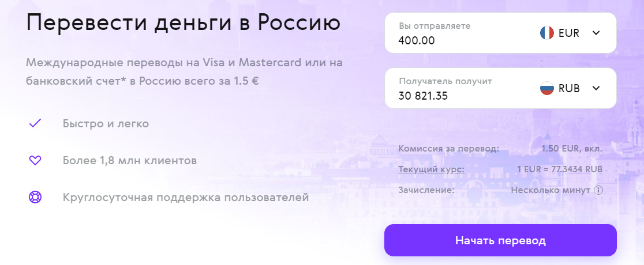
Task: Click the lifebuoy support icon
Action: [x=35, y=198]
